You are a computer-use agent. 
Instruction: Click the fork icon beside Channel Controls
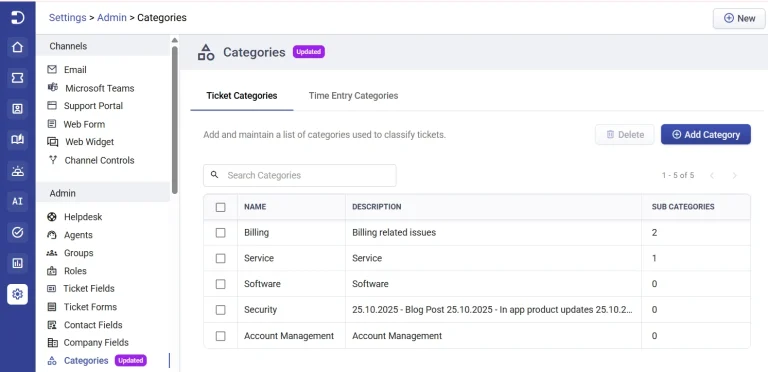[52, 160]
